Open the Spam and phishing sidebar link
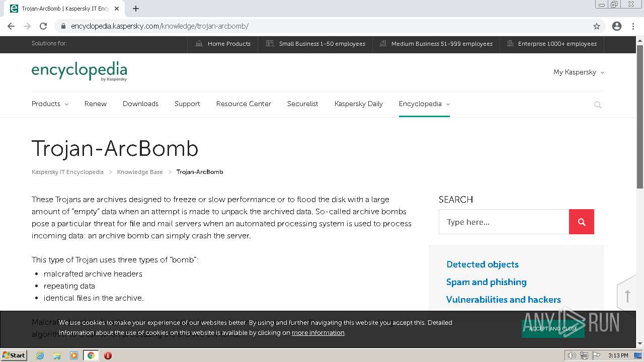 [x=487, y=282]
